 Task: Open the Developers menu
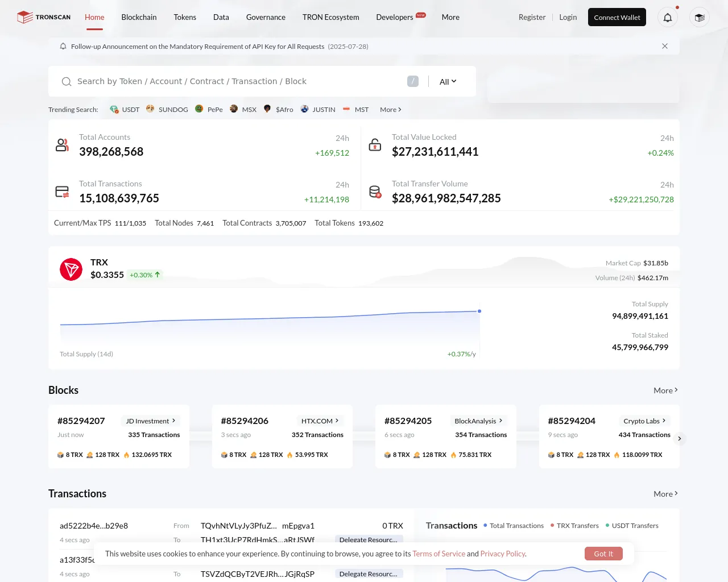click(395, 17)
